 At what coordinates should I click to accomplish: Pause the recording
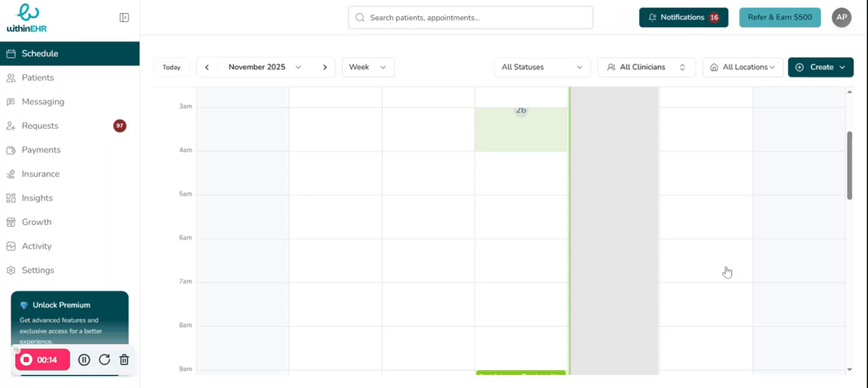[x=84, y=359]
